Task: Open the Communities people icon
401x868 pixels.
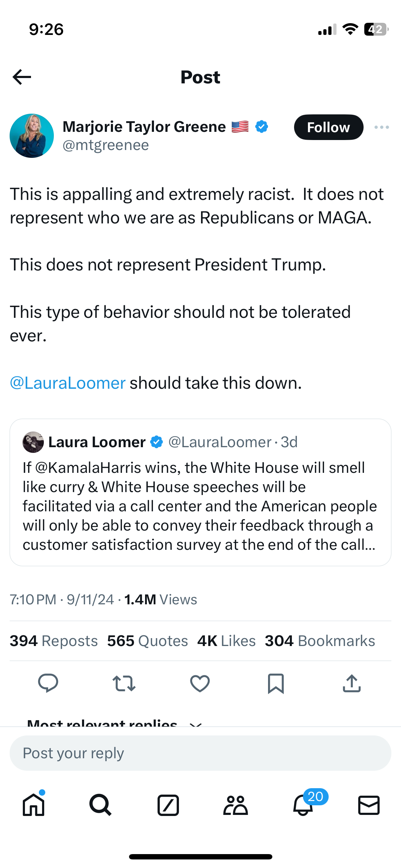Action: (x=235, y=805)
